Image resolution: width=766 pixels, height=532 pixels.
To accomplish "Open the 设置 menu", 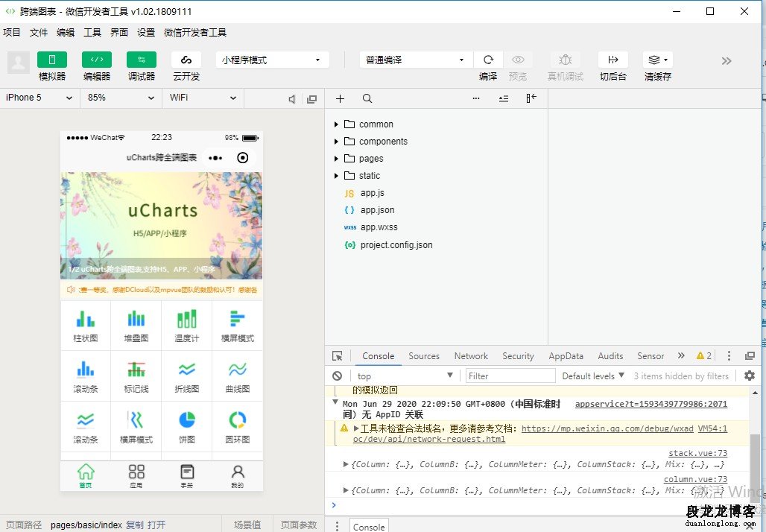I will 146,33.
